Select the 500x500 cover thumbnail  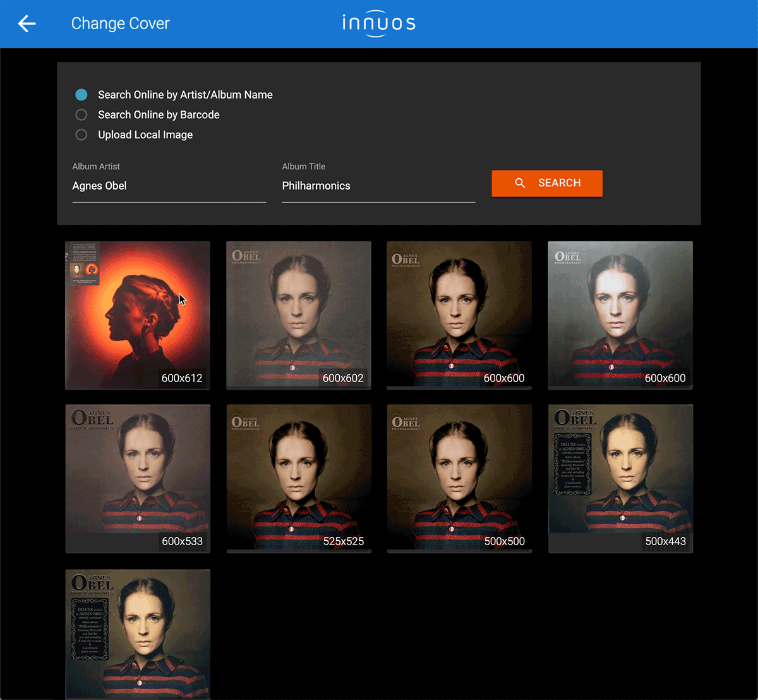click(459, 478)
